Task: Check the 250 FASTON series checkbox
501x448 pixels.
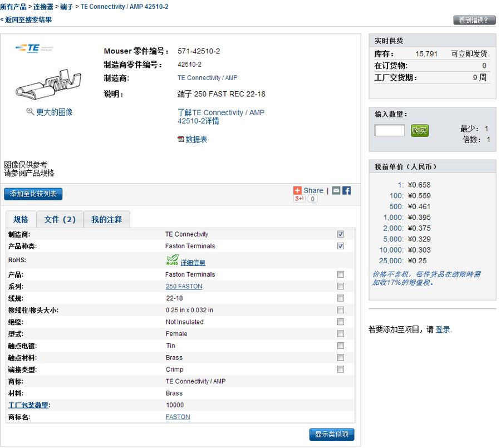Action: pos(341,287)
